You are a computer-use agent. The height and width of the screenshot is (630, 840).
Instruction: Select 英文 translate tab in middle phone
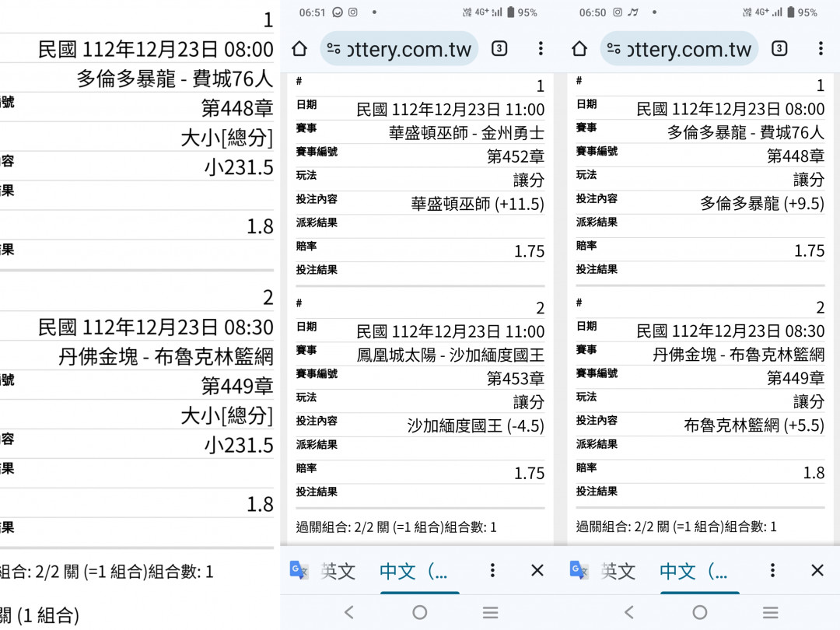[x=338, y=571]
